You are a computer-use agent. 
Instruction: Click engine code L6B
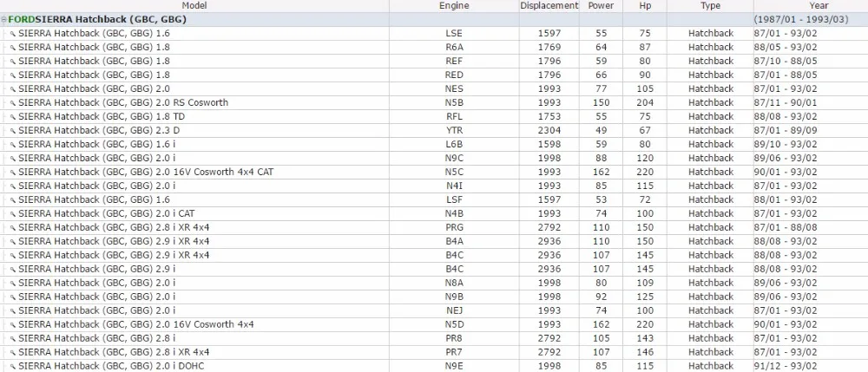click(x=454, y=144)
